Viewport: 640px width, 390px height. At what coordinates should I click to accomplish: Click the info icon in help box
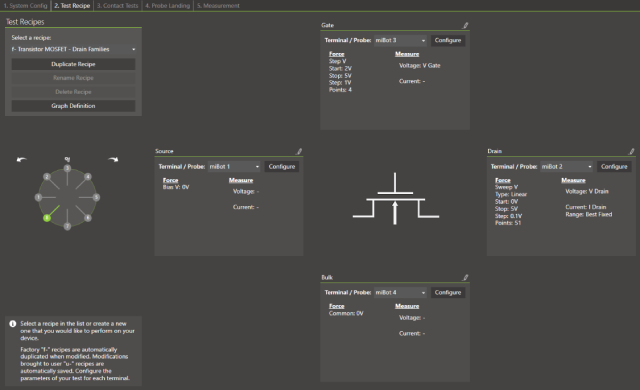[13, 324]
